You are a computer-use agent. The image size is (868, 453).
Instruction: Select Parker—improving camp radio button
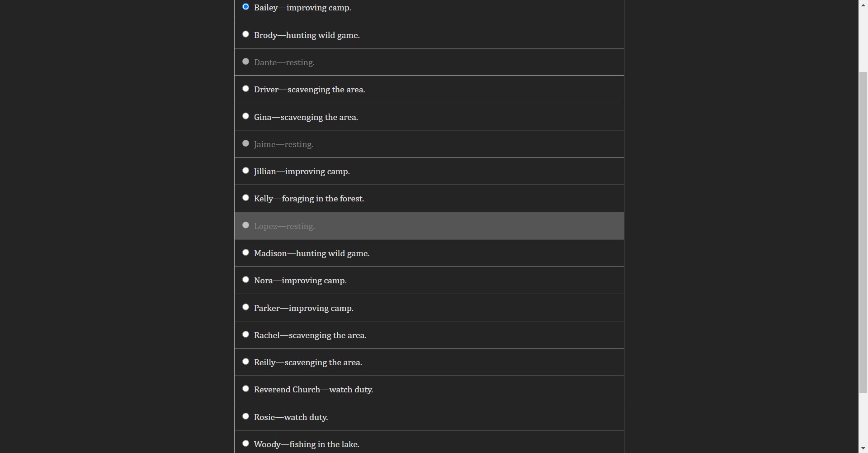click(x=246, y=307)
